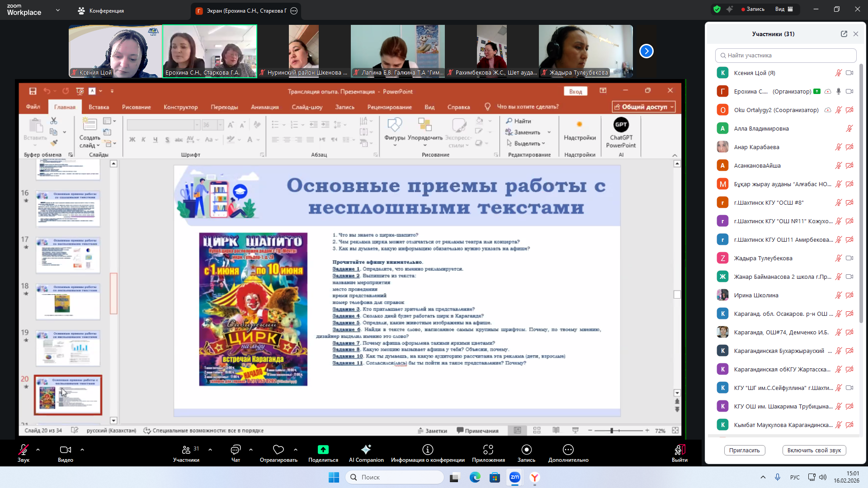Switch to the Конференция tab
This screenshot has width=868, height=488.
[x=101, y=11]
